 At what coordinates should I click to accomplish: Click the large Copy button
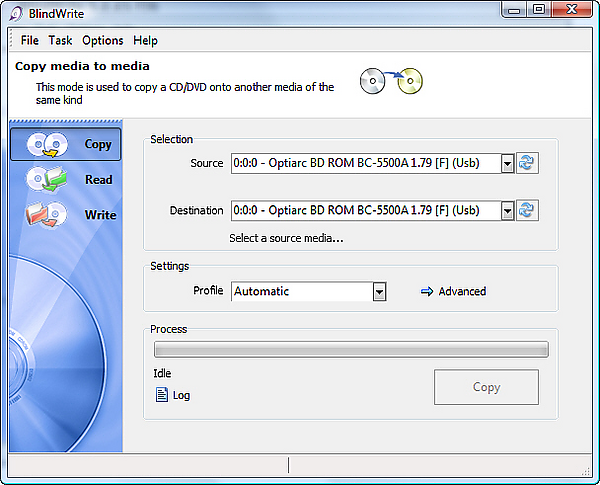[486, 387]
